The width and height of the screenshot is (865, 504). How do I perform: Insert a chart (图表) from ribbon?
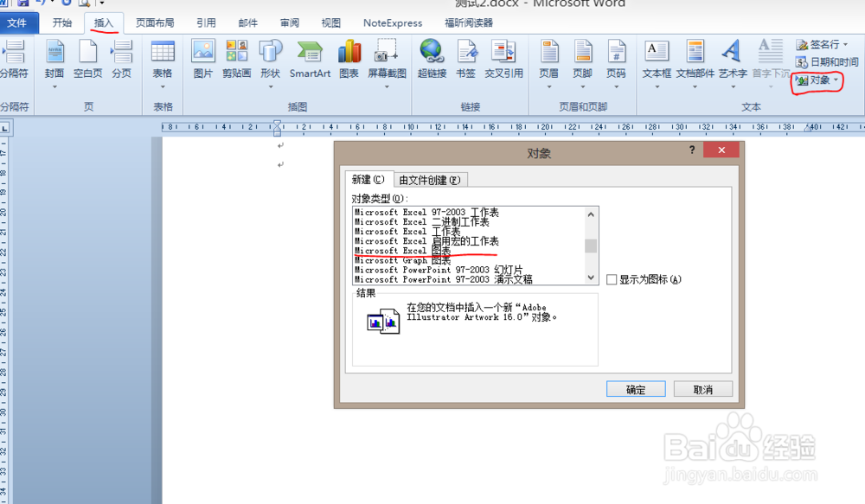[x=349, y=60]
